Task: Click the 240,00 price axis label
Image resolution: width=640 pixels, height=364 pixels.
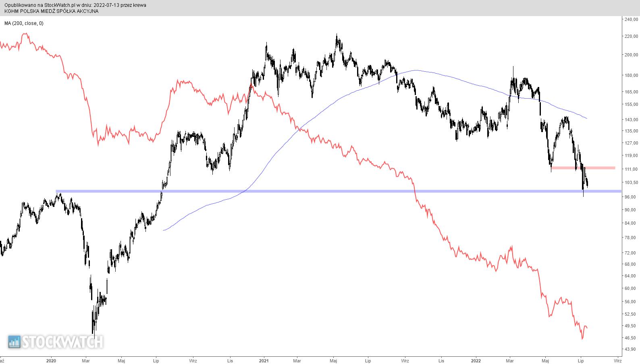Action: pyautogui.click(x=631, y=19)
